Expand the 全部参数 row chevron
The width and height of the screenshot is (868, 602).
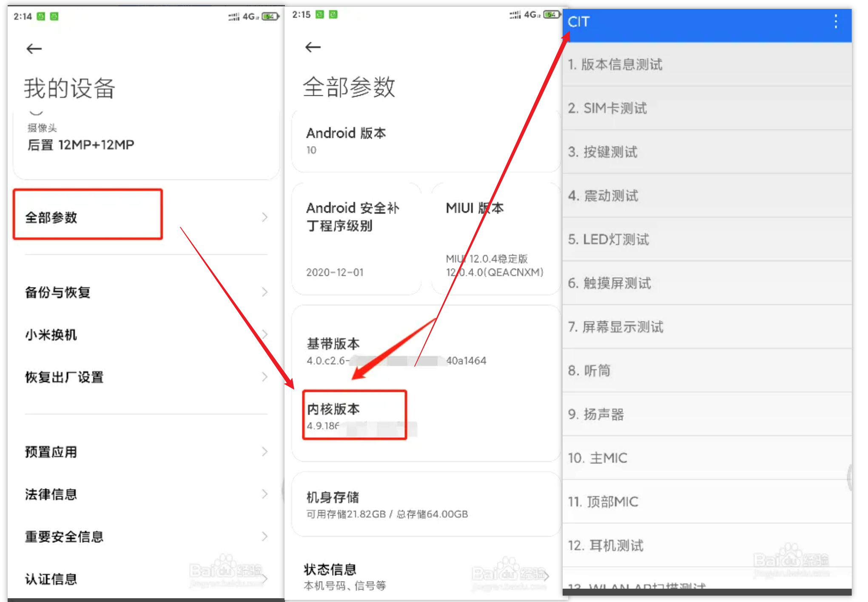265,217
